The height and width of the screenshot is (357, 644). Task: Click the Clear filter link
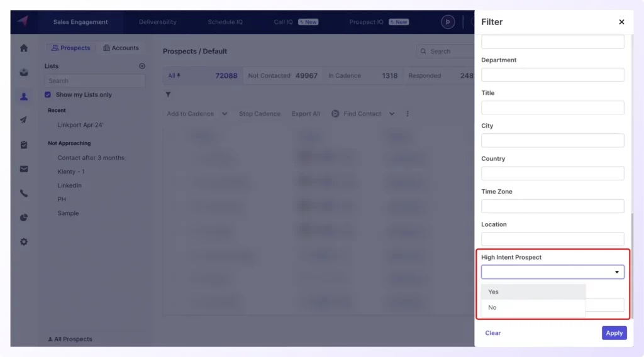[493, 332]
